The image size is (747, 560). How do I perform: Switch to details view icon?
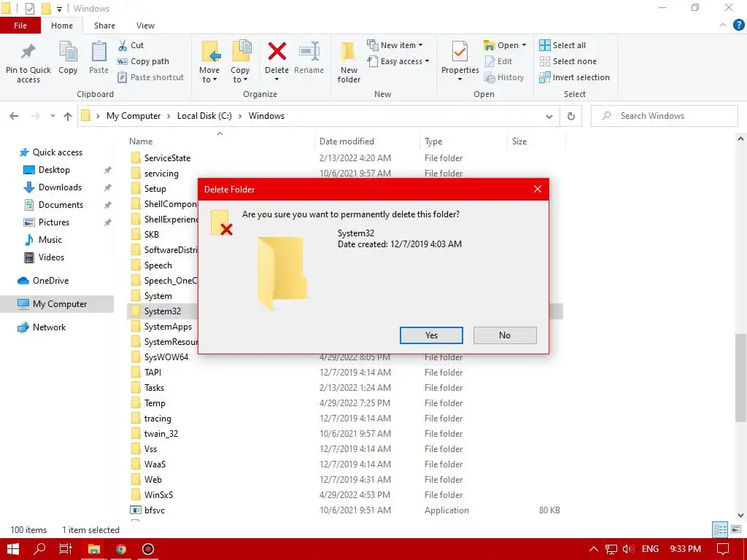720,529
